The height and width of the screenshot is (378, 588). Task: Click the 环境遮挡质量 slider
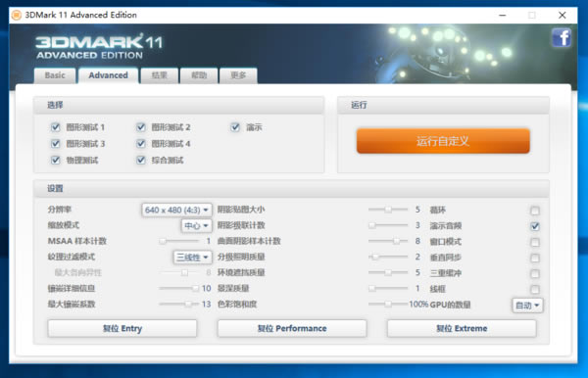click(x=388, y=273)
